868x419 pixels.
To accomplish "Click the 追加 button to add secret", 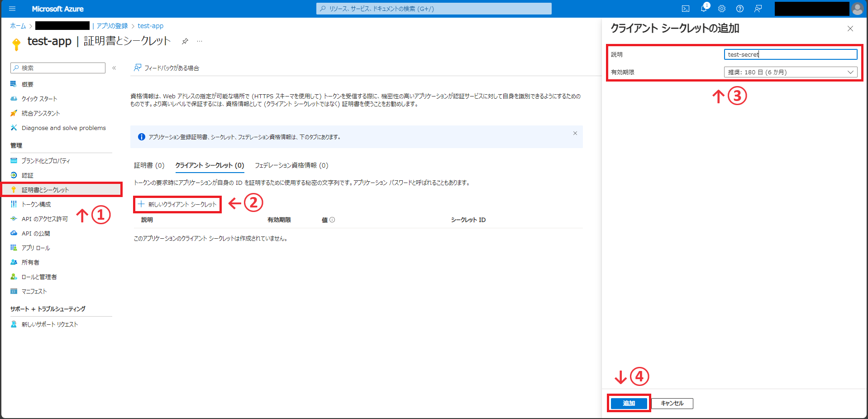I will coord(629,403).
